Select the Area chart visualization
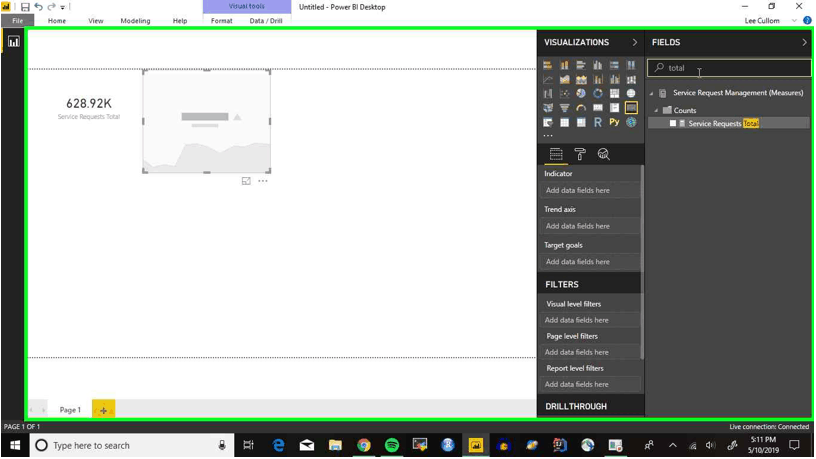This screenshot has height=459, width=816. [564, 80]
